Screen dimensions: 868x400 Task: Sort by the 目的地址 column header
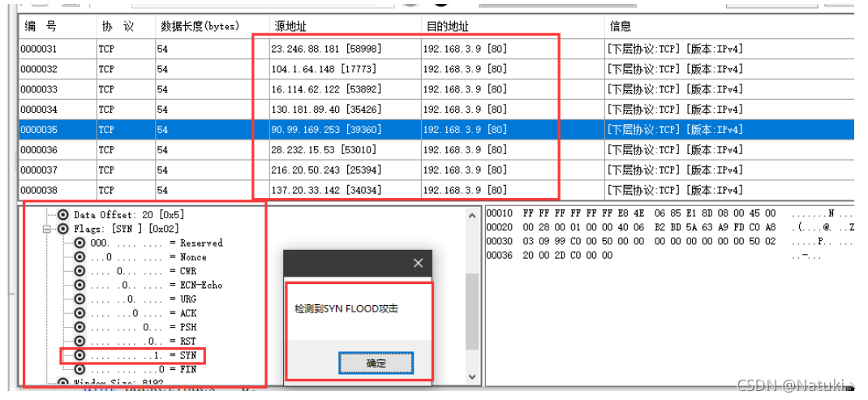[x=513, y=26]
